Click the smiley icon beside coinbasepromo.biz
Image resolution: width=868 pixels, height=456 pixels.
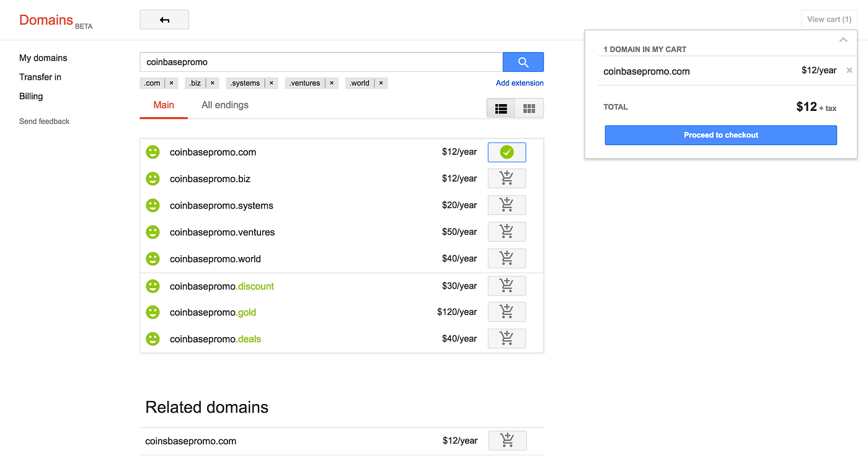coord(153,178)
